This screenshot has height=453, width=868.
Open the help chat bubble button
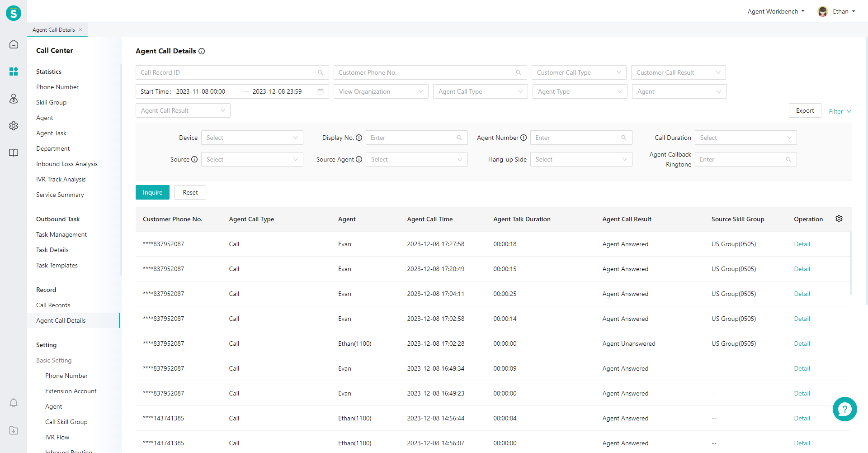pyautogui.click(x=844, y=409)
